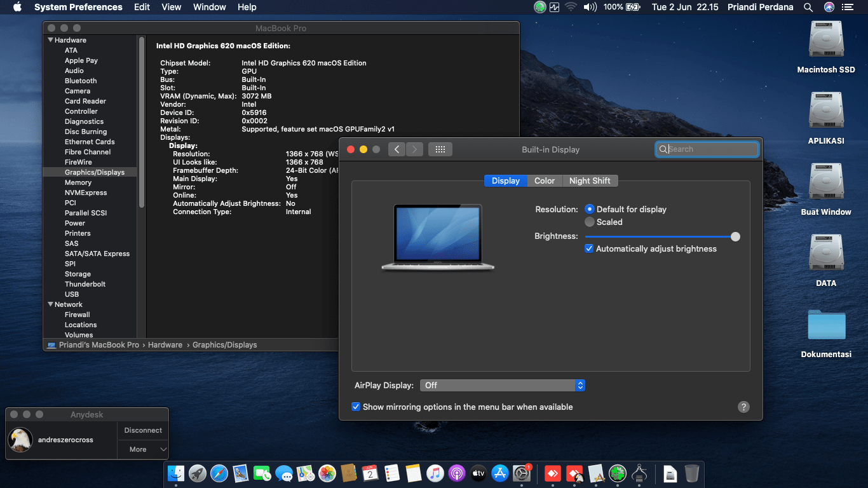This screenshot has width=868, height=488.
Task: Click System Preferences gear icon in dock
Action: tap(522, 473)
